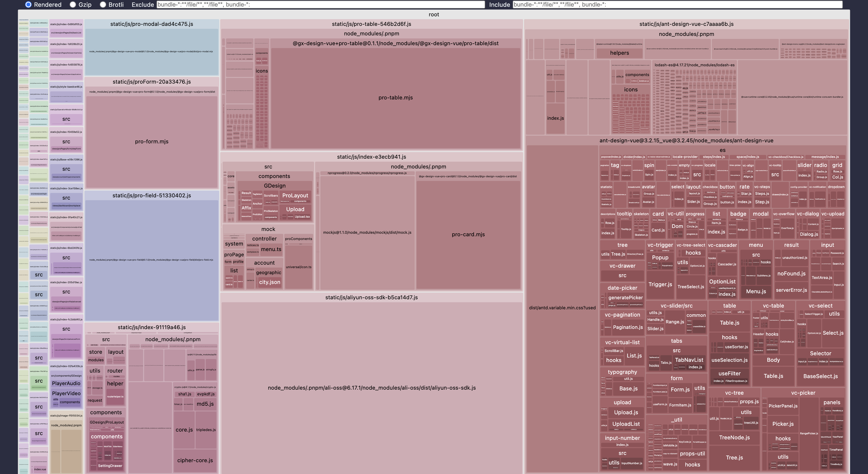
Task: Select the TreeSelect.js block
Action: pos(690,287)
